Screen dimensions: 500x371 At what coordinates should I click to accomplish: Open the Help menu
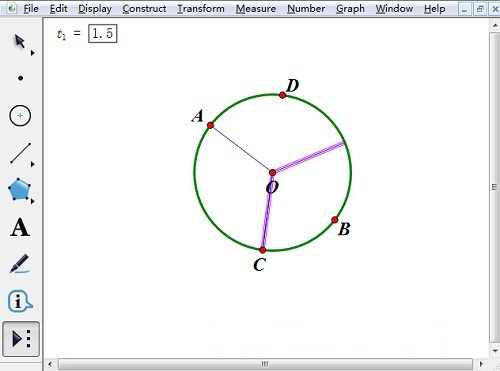(x=435, y=9)
